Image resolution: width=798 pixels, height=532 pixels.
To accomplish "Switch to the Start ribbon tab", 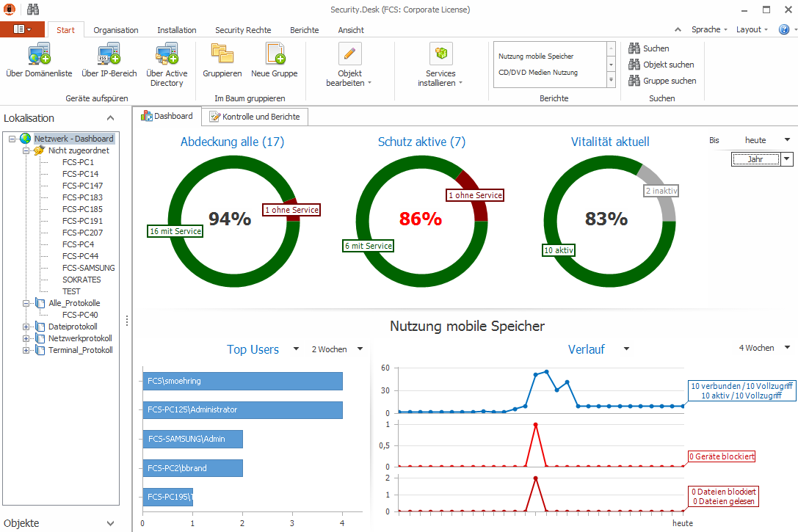I will pyautogui.click(x=65, y=30).
